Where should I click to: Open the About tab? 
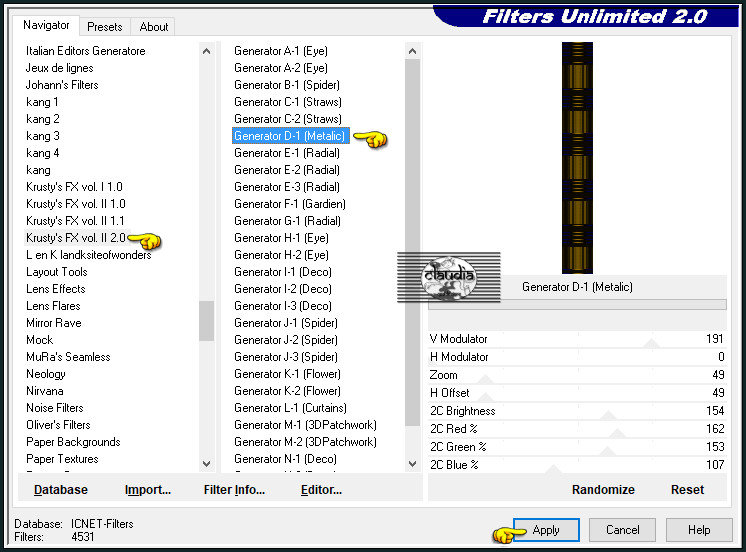tap(153, 27)
